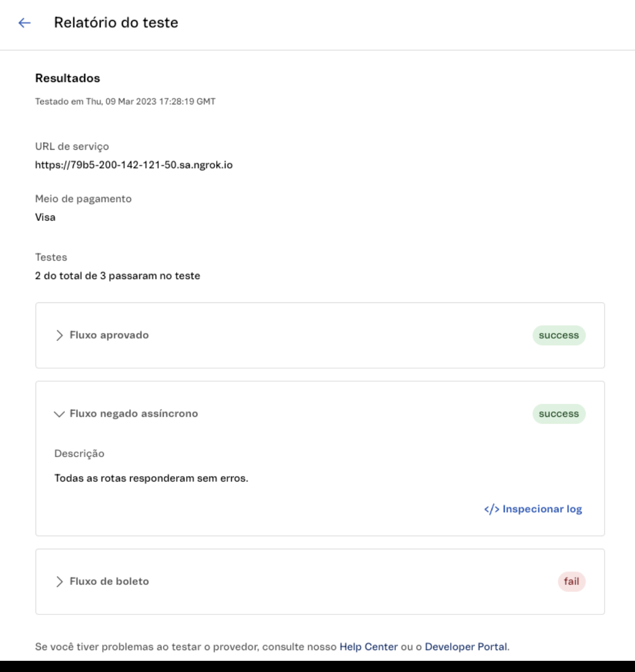The height and width of the screenshot is (672, 635).
Task: Expand the Fluxo aprovado section
Action: point(109,335)
